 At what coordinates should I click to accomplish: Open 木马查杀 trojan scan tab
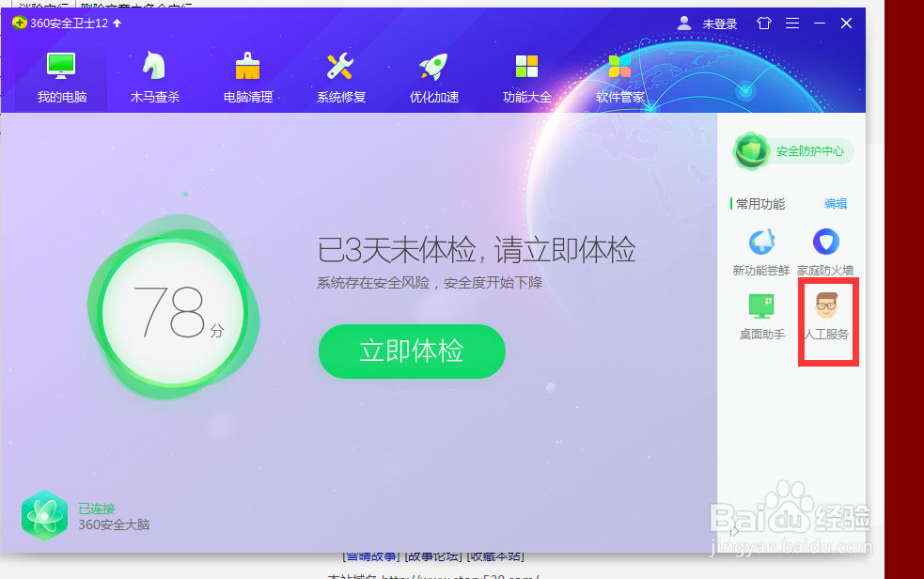(x=154, y=78)
